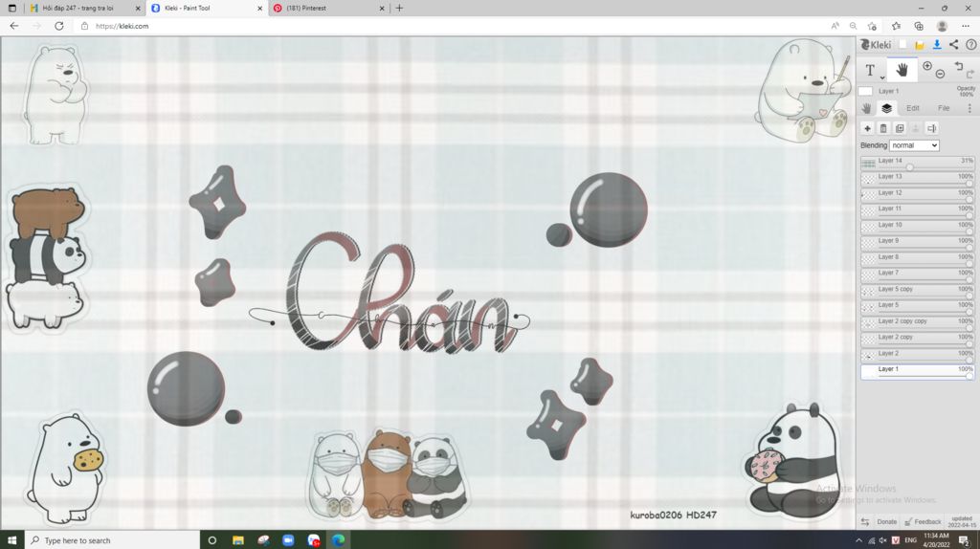Image resolution: width=980 pixels, height=549 pixels.
Task: Open an image file with folder icon
Action: tap(920, 45)
